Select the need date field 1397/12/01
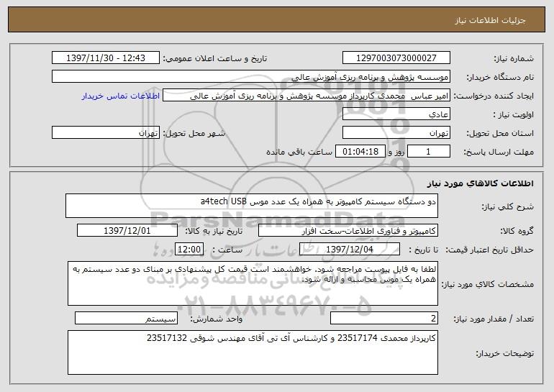 coord(127,230)
